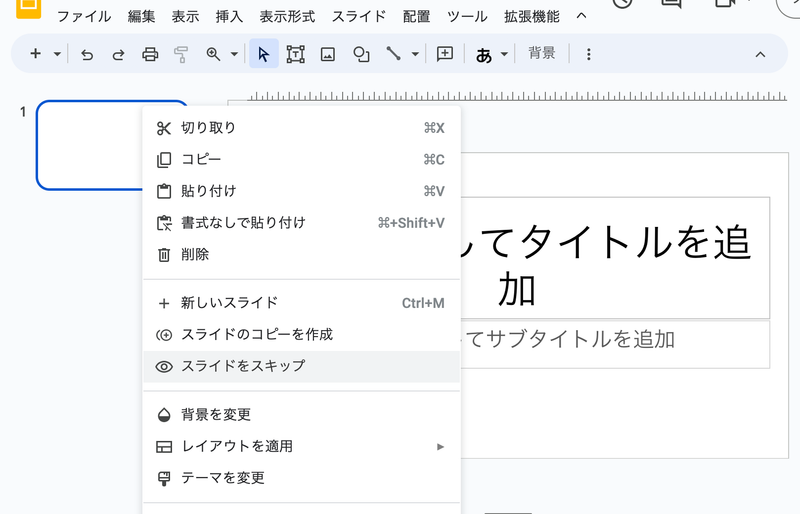Open the line type dropdown arrow
Screen dimensions: 800x514
415,54
